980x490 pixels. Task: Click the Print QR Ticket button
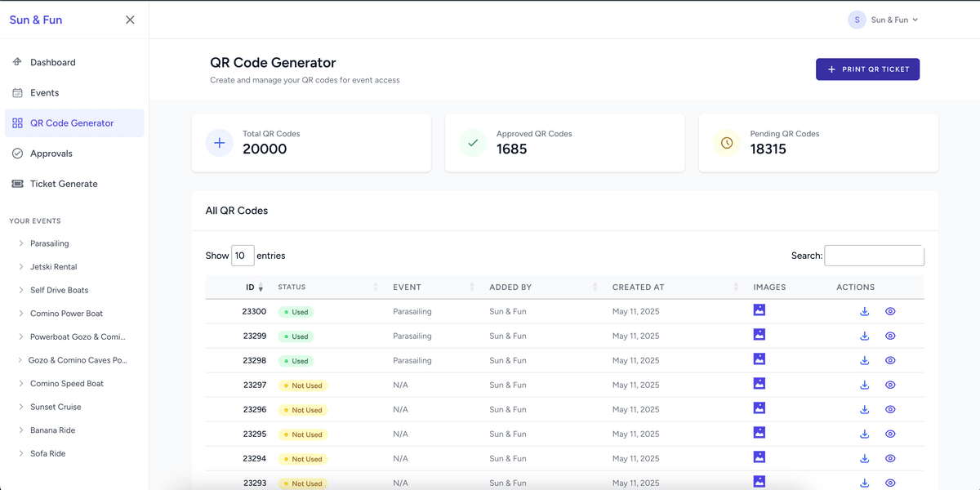867,69
